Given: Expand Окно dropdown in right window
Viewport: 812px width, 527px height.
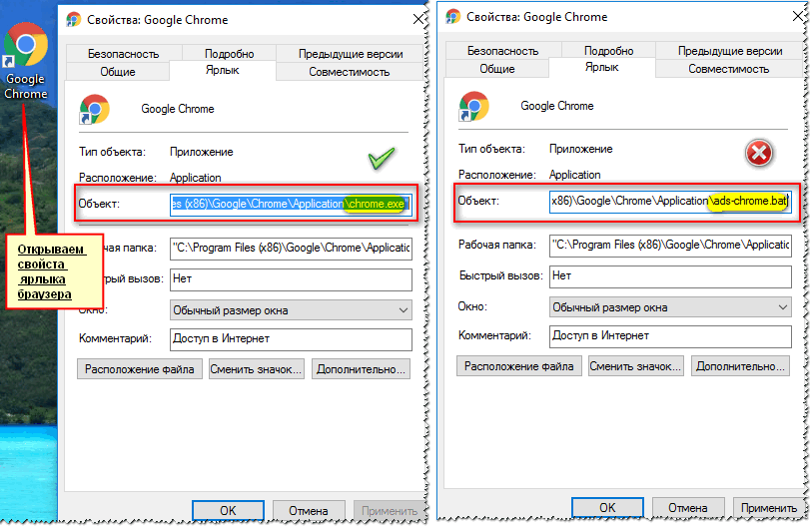Looking at the screenshot, I should pyautogui.click(x=670, y=307).
